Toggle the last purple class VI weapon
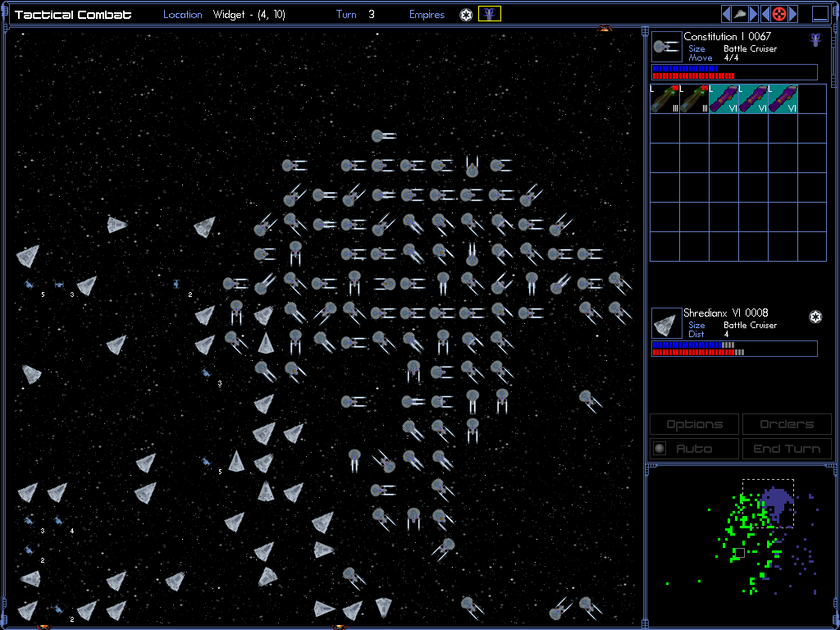 [783, 98]
